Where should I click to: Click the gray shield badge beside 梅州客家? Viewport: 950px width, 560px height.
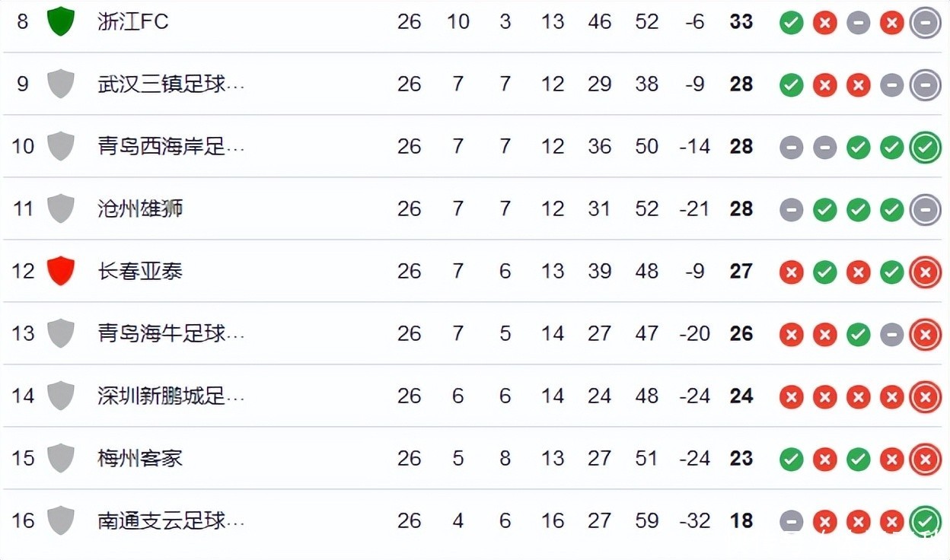[x=61, y=458]
